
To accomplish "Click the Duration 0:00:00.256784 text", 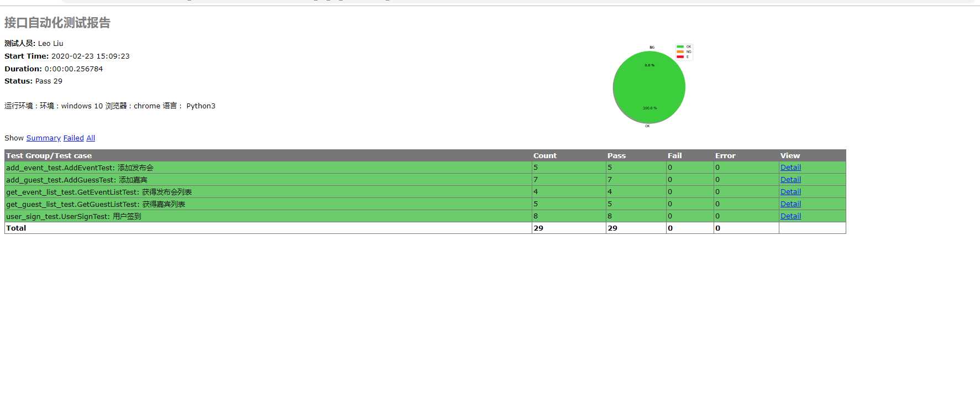I will tap(54, 69).
